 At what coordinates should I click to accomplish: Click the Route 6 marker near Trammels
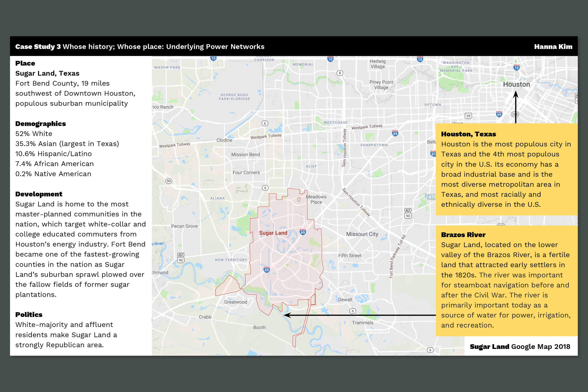(x=352, y=311)
